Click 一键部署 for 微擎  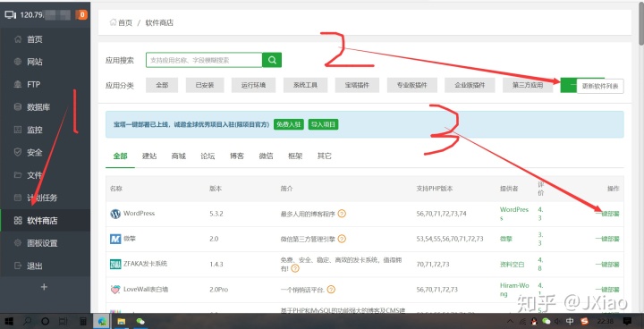click(607, 239)
